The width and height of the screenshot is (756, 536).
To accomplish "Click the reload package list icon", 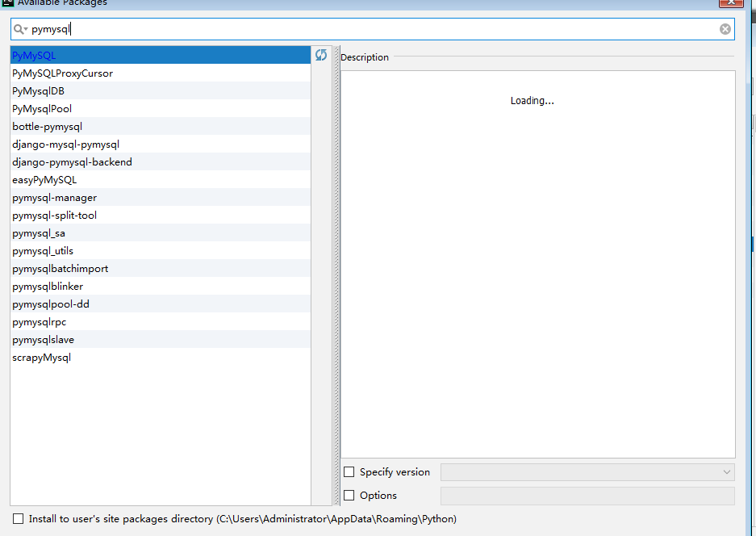I will (x=321, y=55).
